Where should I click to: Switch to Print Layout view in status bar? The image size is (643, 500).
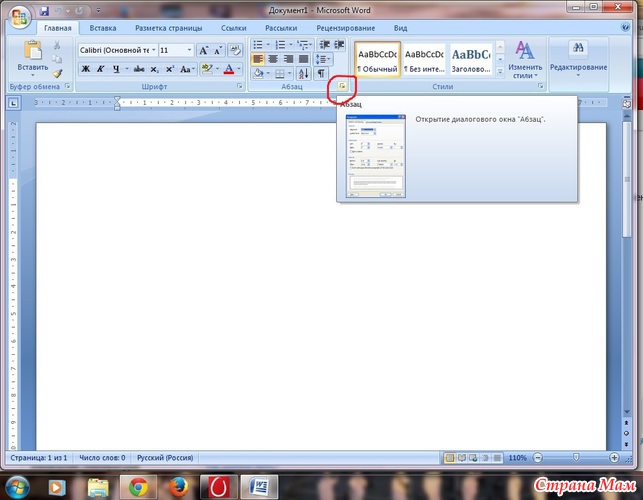[450, 457]
